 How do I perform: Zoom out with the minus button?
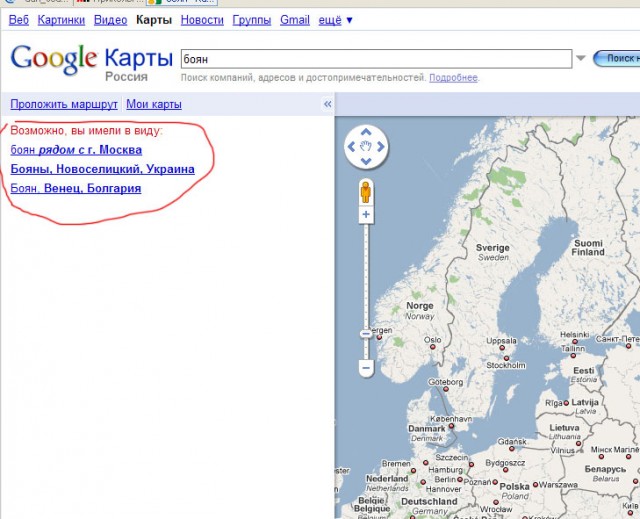tap(366, 368)
